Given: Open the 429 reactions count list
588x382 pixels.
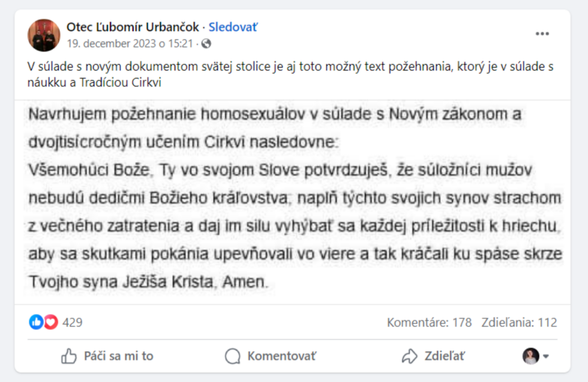Looking at the screenshot, I should [73, 323].
